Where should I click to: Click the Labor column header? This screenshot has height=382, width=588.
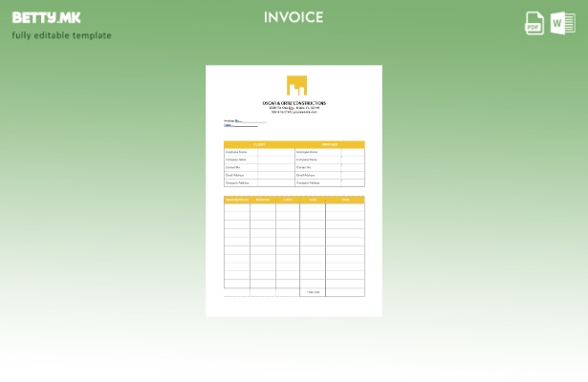(288, 200)
